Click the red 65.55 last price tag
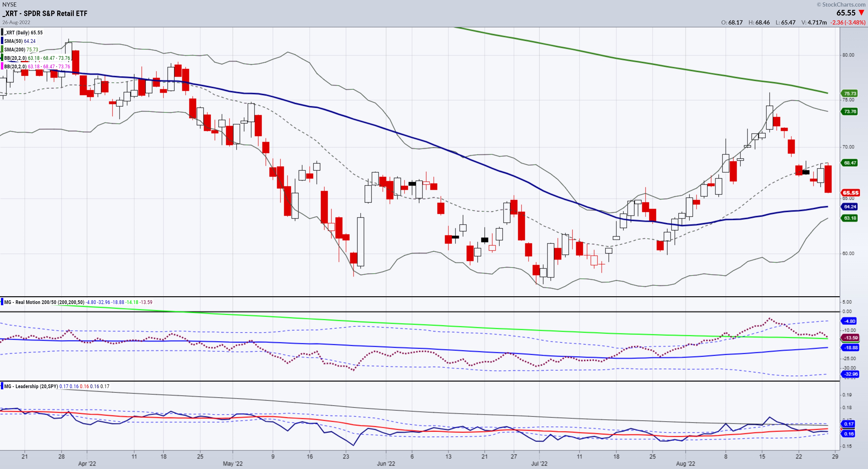The image size is (868, 469). point(851,193)
